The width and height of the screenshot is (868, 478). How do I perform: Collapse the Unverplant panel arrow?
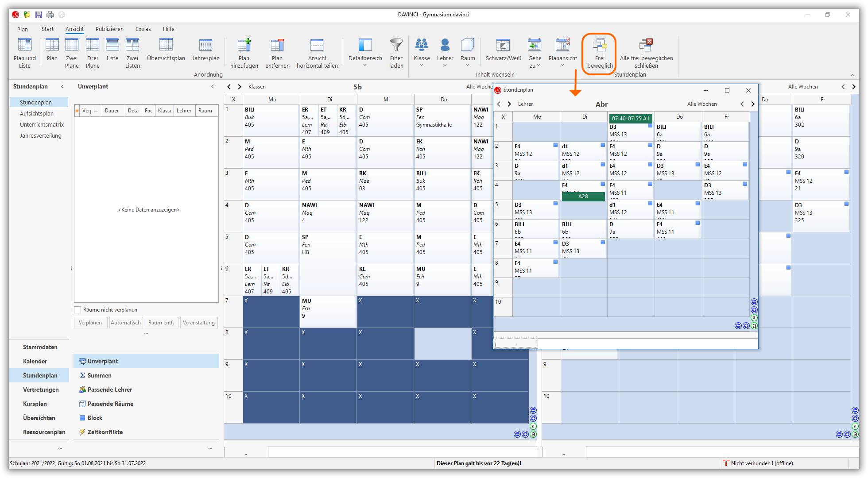tap(213, 87)
